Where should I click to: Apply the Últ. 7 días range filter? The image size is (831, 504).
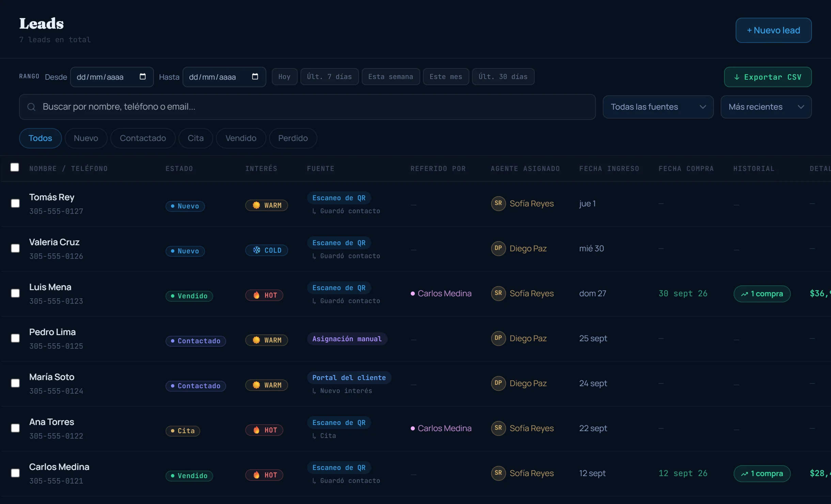[329, 77]
